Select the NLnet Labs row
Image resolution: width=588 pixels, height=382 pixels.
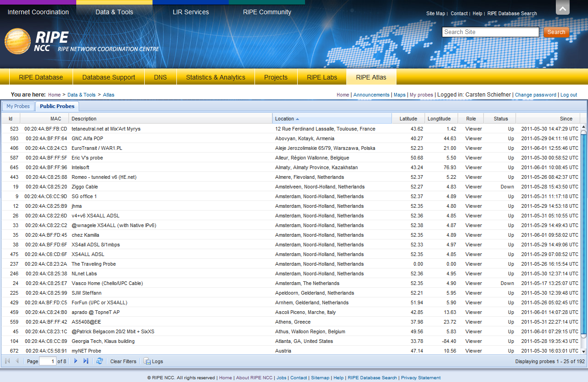[x=291, y=274]
